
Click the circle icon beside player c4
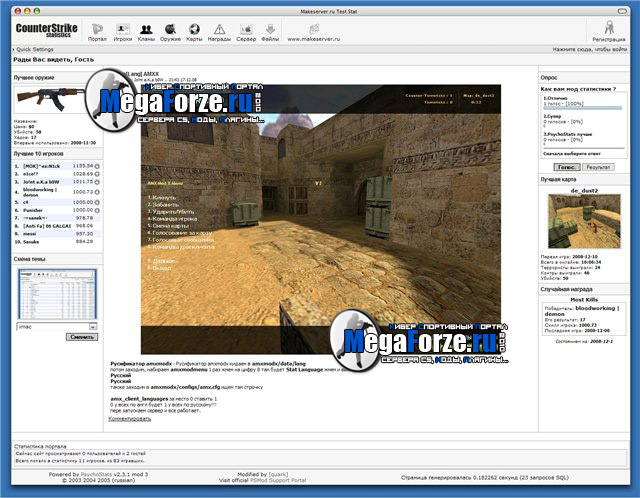(x=97, y=202)
